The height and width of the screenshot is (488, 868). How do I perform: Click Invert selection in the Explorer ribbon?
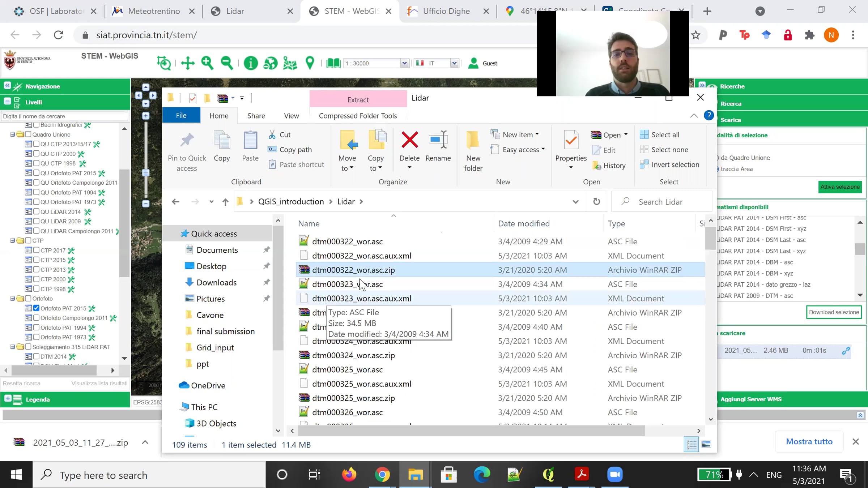pyautogui.click(x=669, y=164)
